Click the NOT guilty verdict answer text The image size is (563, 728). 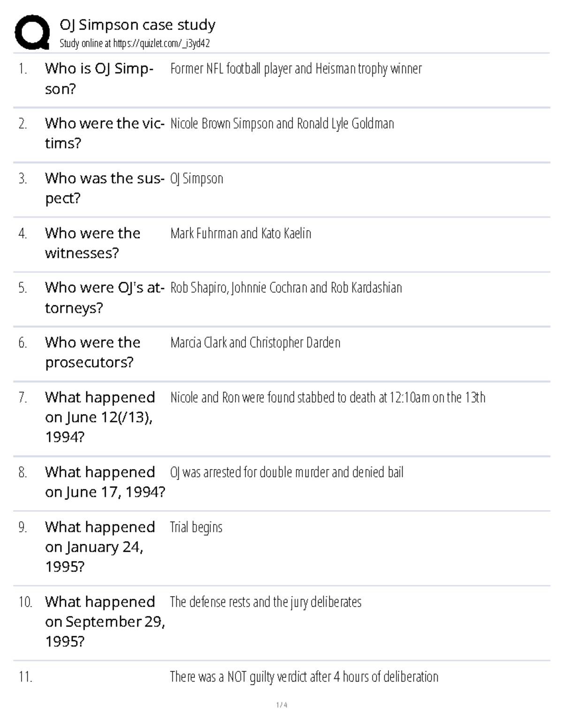(304, 677)
